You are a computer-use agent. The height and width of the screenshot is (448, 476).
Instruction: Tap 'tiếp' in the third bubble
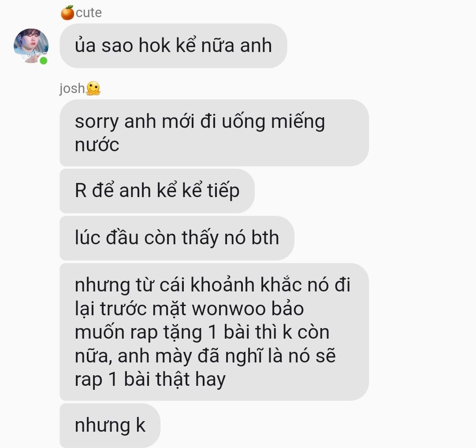(x=223, y=191)
